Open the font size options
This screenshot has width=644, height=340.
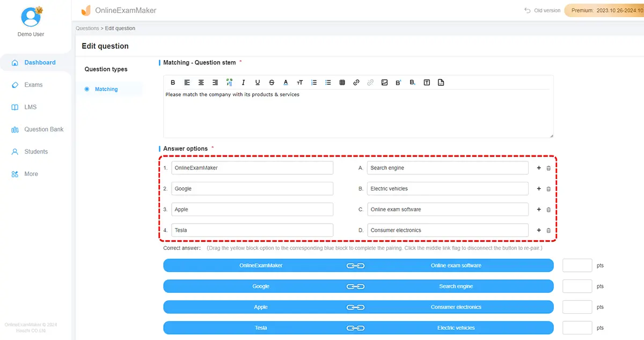tap(299, 83)
